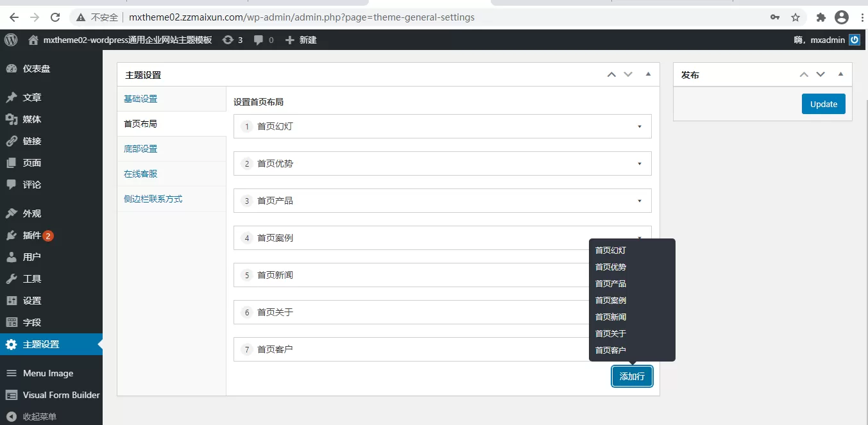The image size is (868, 425).
Task: Switch to the 基础设置 tab
Action: pos(140,99)
